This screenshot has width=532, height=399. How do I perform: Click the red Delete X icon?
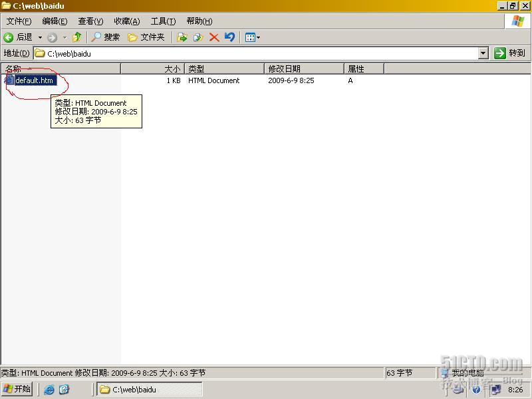click(213, 37)
